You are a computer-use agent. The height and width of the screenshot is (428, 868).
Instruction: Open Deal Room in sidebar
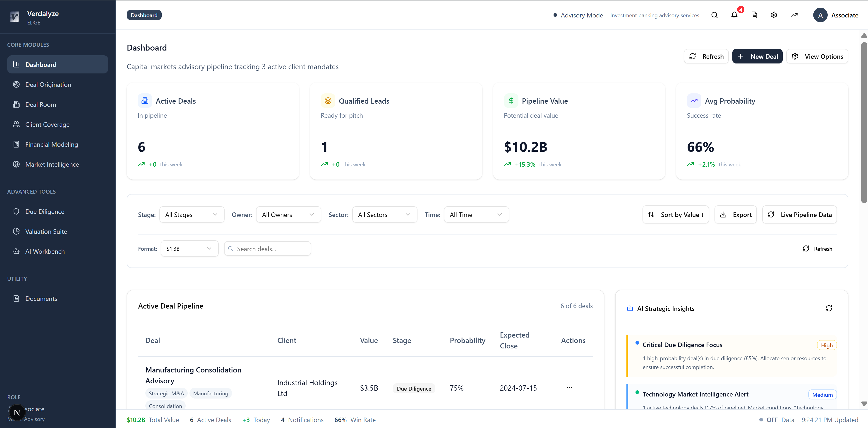[x=41, y=105]
